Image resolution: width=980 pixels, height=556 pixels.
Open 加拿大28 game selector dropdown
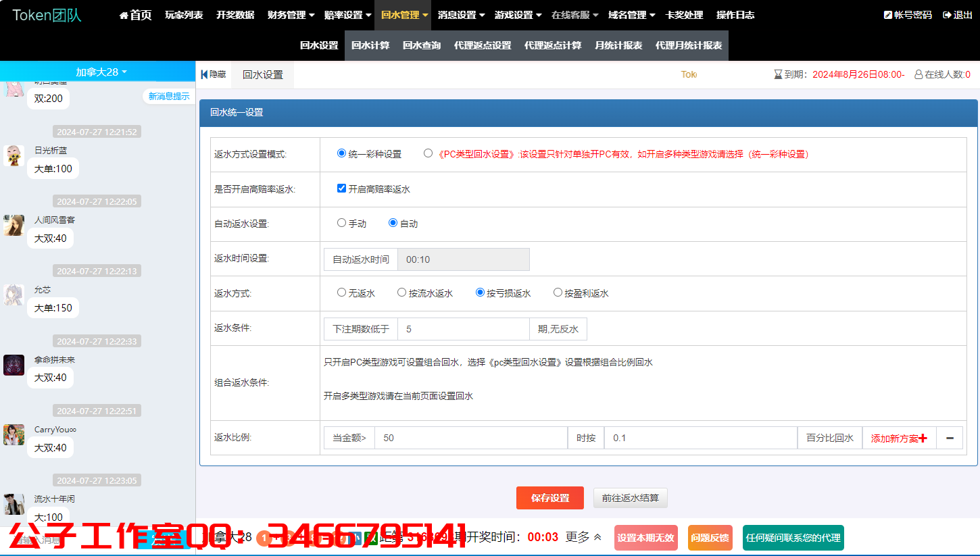(101, 72)
